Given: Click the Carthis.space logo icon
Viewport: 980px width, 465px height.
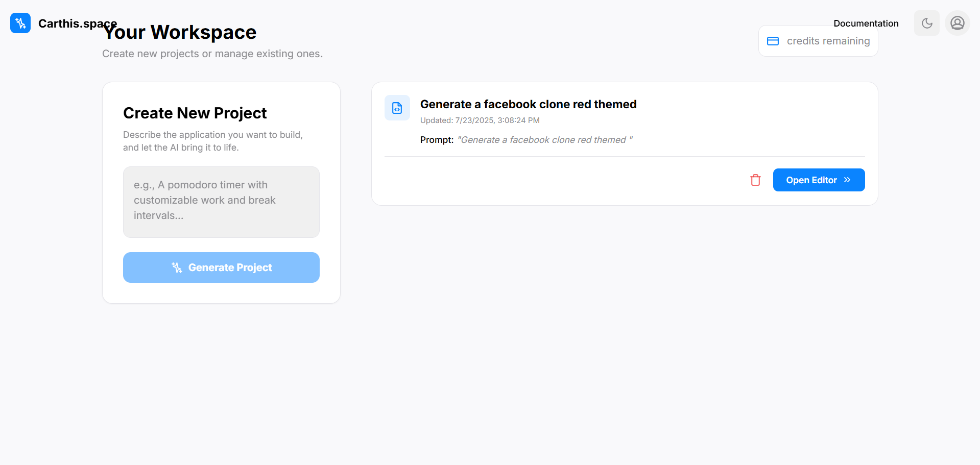Looking at the screenshot, I should click(x=20, y=23).
